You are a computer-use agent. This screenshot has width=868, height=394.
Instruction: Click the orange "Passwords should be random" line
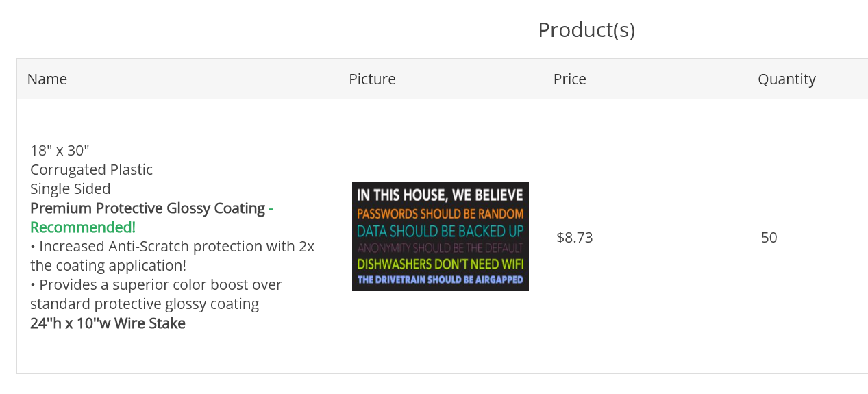coord(440,214)
